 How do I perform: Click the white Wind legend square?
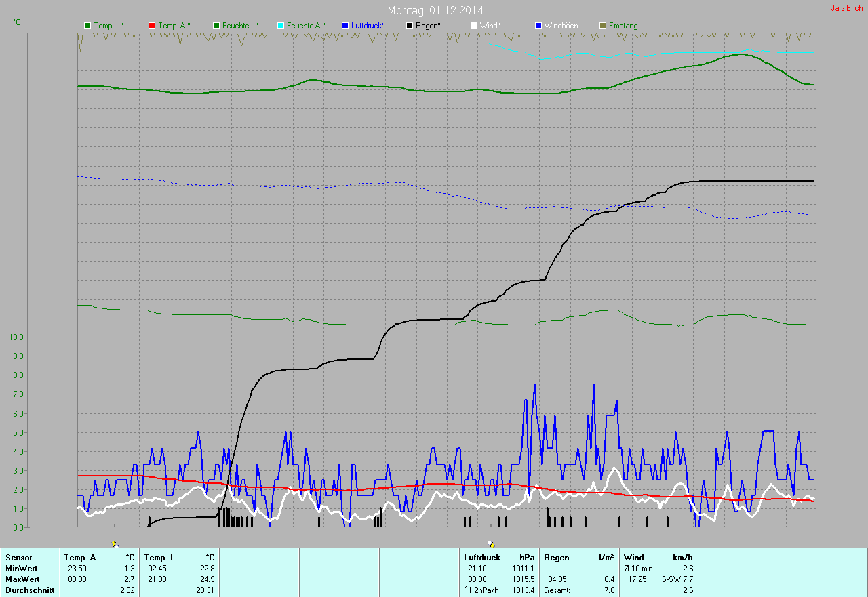coord(474,26)
